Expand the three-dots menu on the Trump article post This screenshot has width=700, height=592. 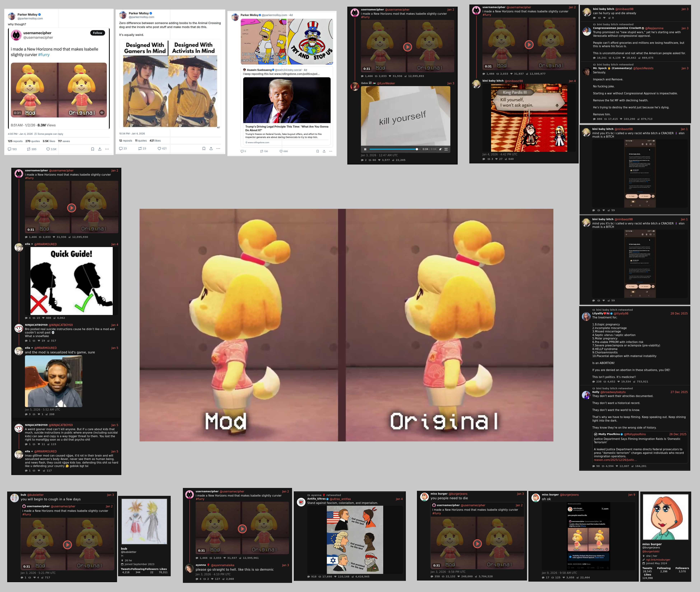pos(331,151)
